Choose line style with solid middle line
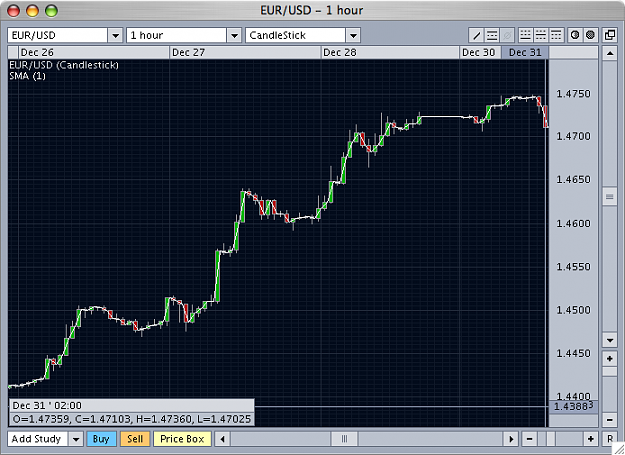 click(540, 35)
